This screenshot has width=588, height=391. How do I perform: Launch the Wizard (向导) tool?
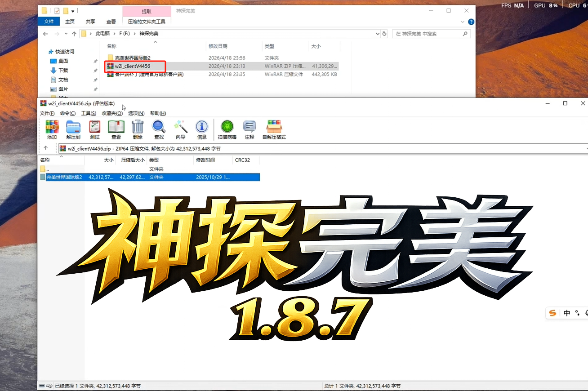180,129
